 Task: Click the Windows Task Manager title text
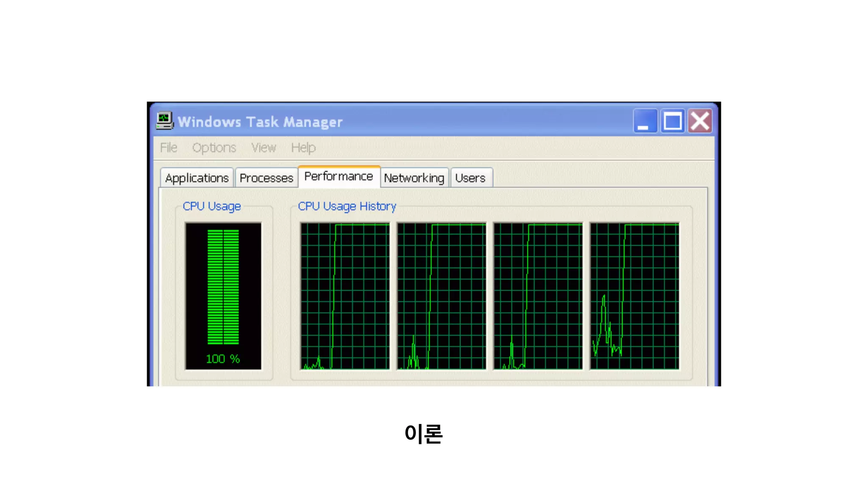(260, 122)
